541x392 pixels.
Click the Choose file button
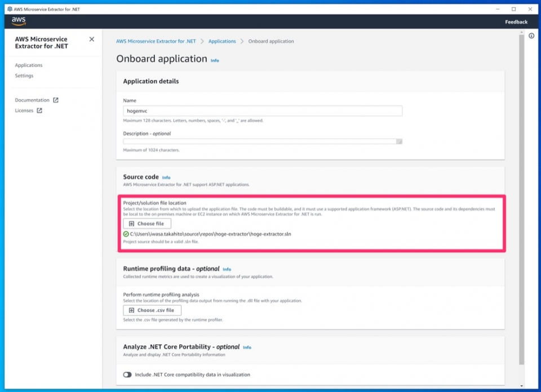(x=147, y=224)
